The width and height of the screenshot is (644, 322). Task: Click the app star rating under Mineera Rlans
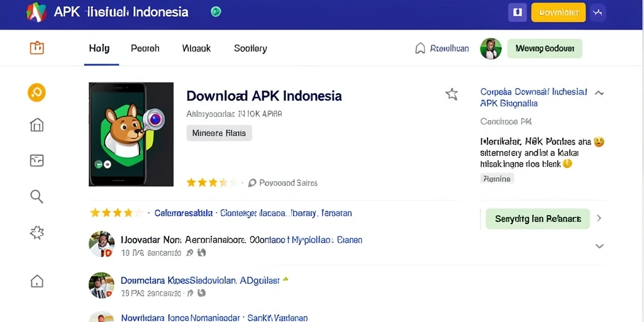(212, 183)
